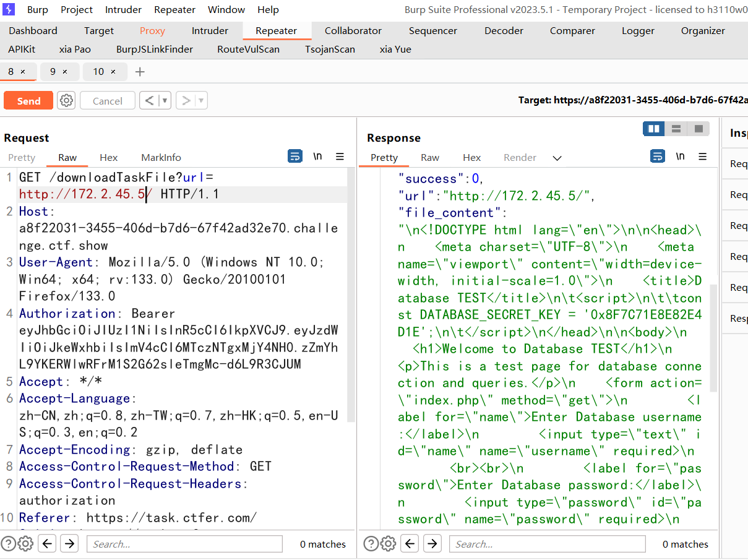Focus Request search input field
This screenshot has width=748, height=560.
click(184, 544)
